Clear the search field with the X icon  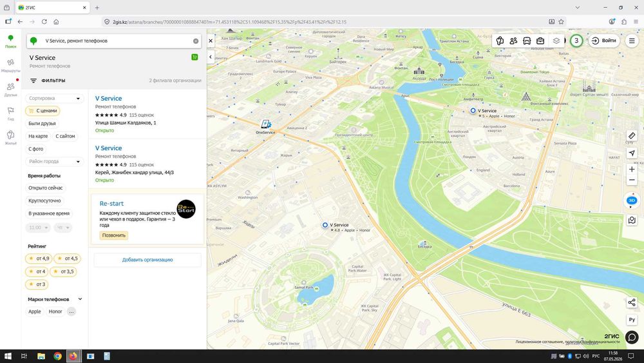(196, 41)
